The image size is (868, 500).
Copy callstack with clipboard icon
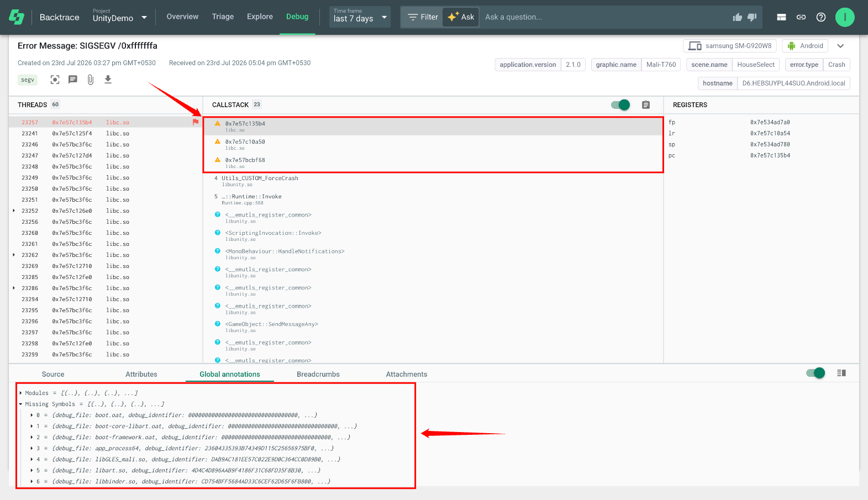(x=646, y=105)
